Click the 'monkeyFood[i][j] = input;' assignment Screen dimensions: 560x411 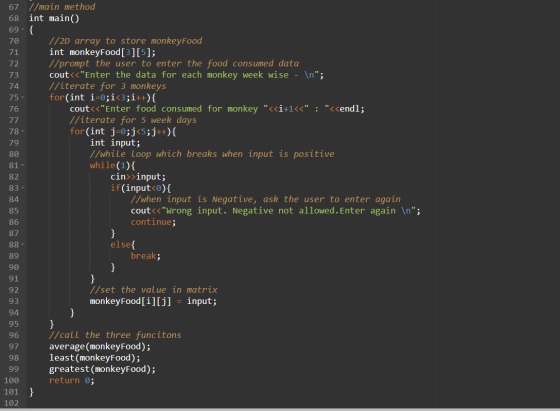153,301
